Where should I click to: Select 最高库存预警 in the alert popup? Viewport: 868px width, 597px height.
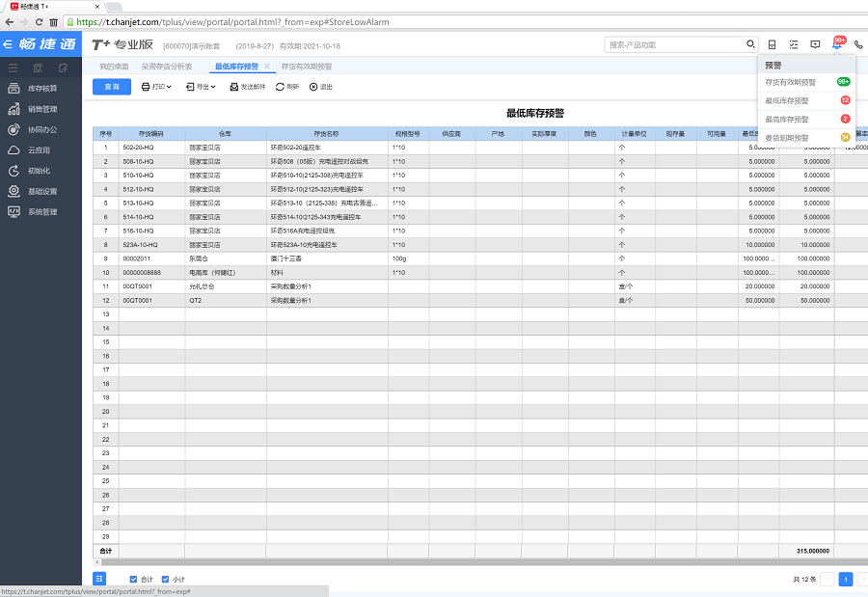pyautogui.click(x=806, y=119)
